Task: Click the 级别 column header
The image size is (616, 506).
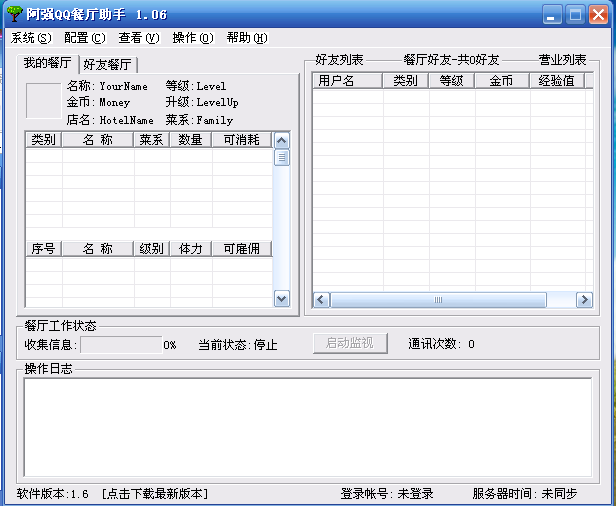Action: coord(151,249)
